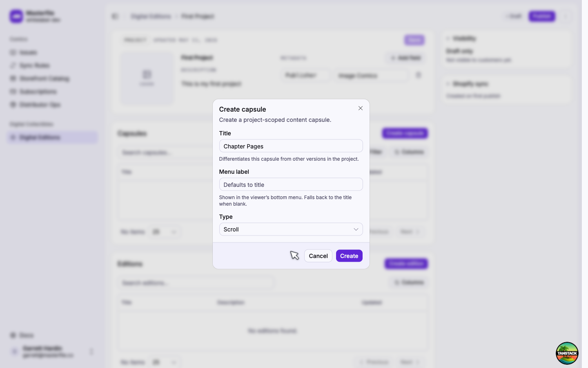Click the "Title" field label
588x368 pixels.
tap(225, 133)
